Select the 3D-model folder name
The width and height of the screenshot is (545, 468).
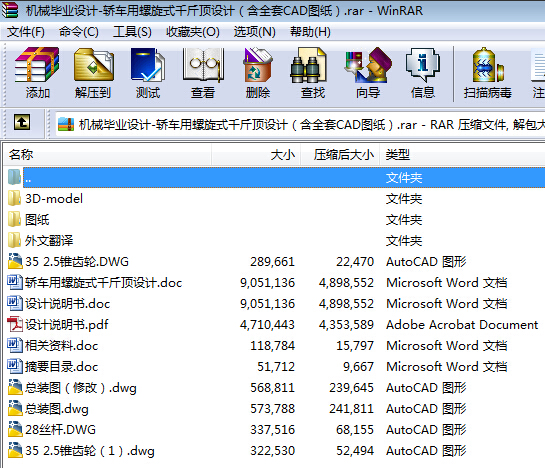click(54, 199)
